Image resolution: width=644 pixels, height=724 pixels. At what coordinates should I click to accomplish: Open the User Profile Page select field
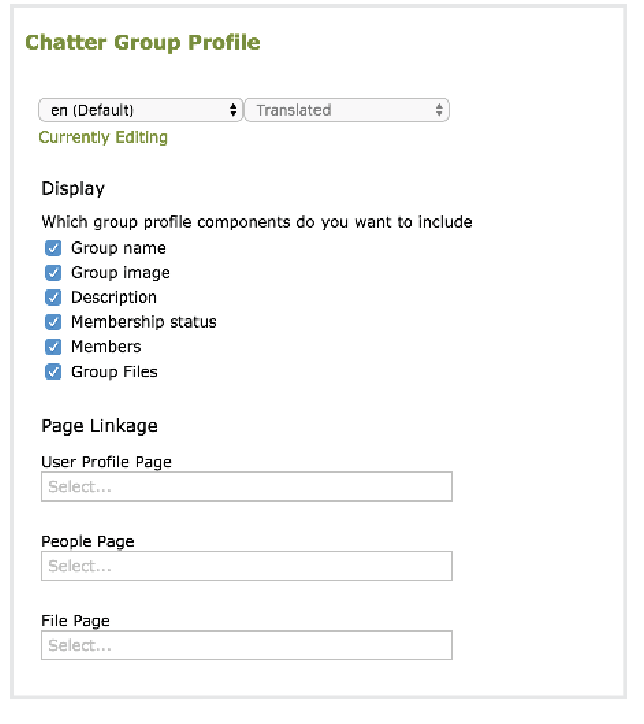(x=246, y=487)
